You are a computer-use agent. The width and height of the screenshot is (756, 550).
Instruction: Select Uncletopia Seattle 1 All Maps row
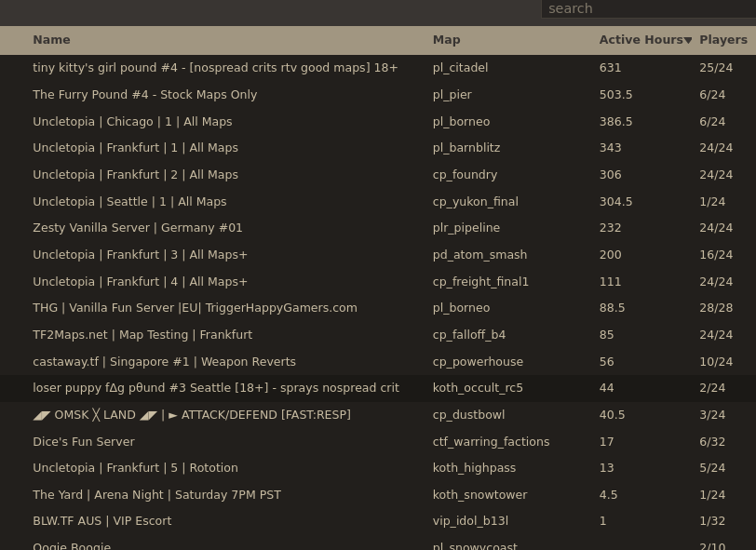[378, 202]
